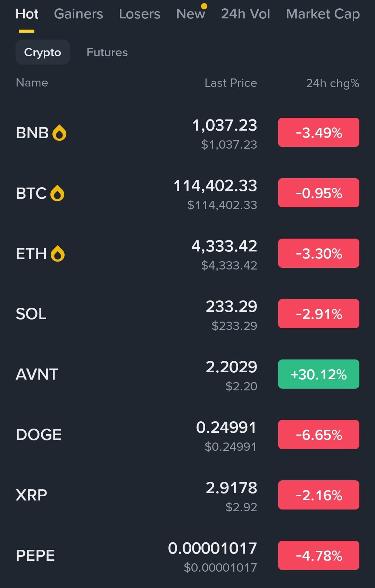Open the 24h Vol tab
The image size is (375, 588).
245,14
